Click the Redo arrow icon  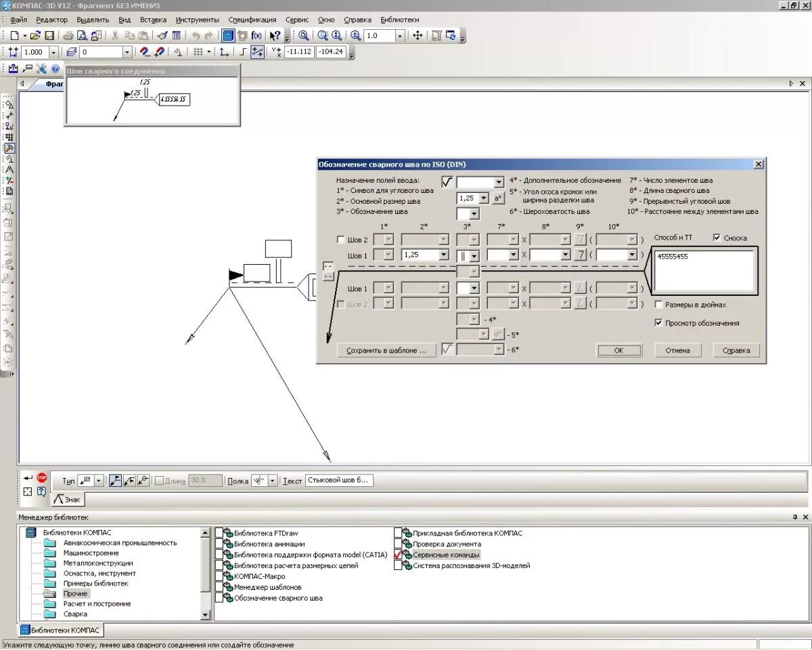coord(209,36)
